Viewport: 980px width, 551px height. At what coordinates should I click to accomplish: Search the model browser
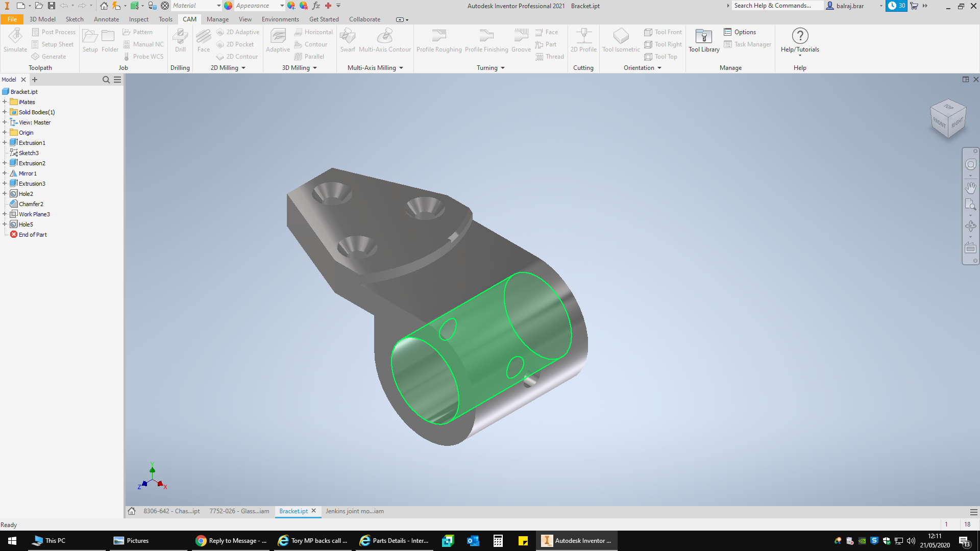(106, 80)
